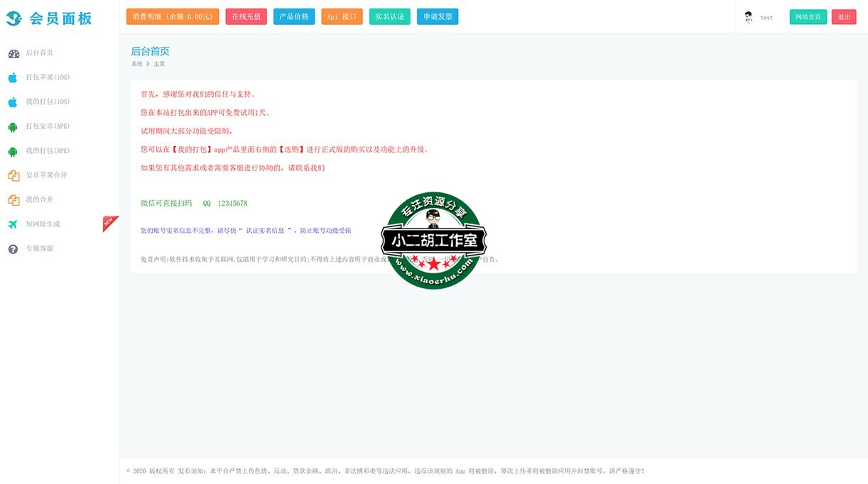Click the Api 接口 button

pos(342,17)
